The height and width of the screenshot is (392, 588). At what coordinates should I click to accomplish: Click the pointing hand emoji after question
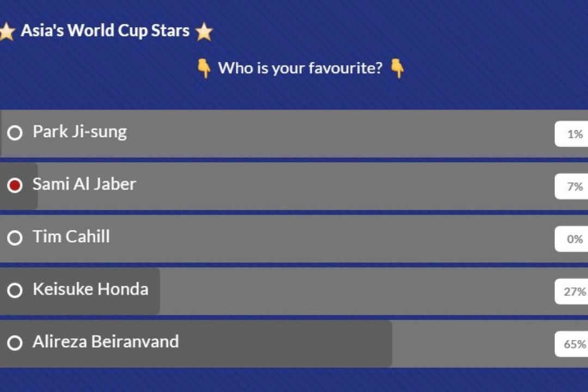pyautogui.click(x=397, y=68)
